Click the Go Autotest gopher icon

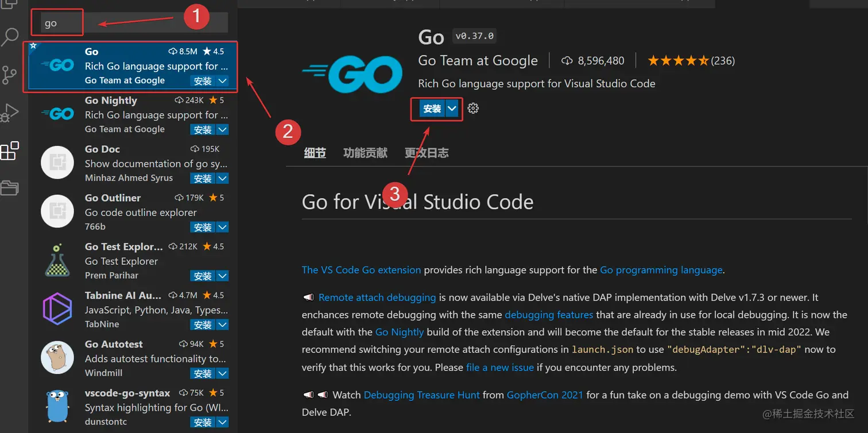[57, 358]
